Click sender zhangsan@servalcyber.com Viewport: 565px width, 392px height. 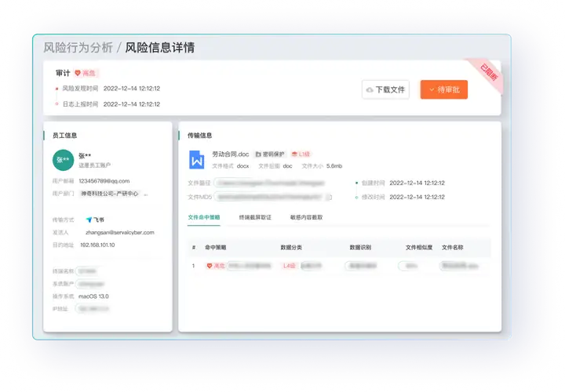tap(120, 233)
